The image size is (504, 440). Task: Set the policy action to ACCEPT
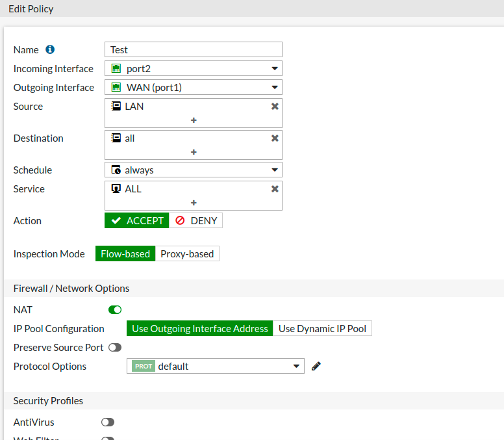(x=137, y=221)
